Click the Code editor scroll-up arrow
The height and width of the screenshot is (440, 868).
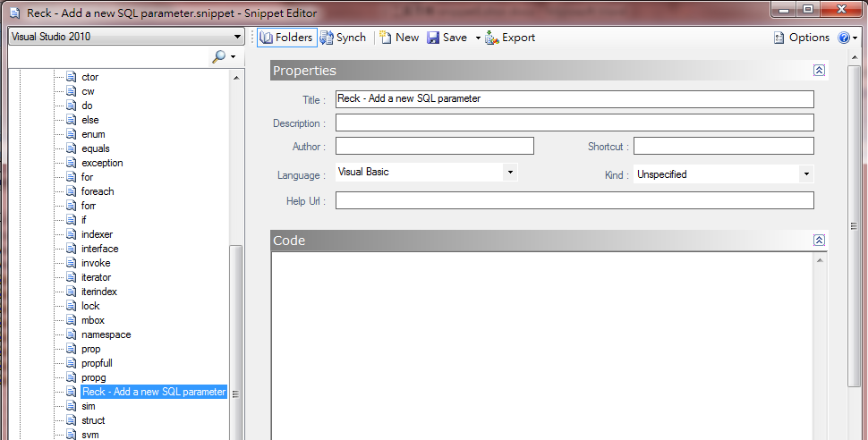(820, 259)
